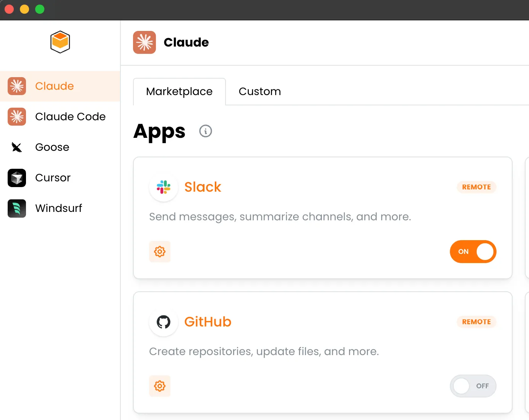Image resolution: width=529 pixels, height=420 pixels.
Task: Enable the GitHub app
Action: (473, 386)
